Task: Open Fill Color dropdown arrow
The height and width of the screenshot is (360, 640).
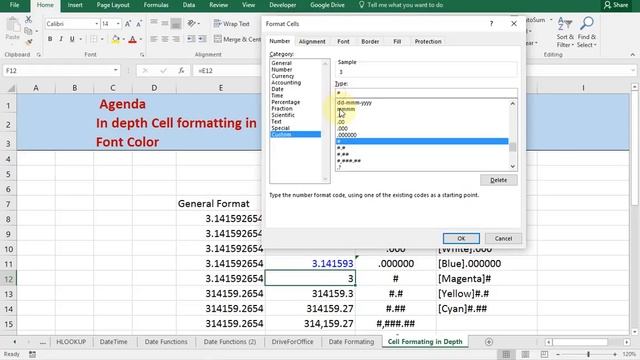Action: (x=124, y=40)
